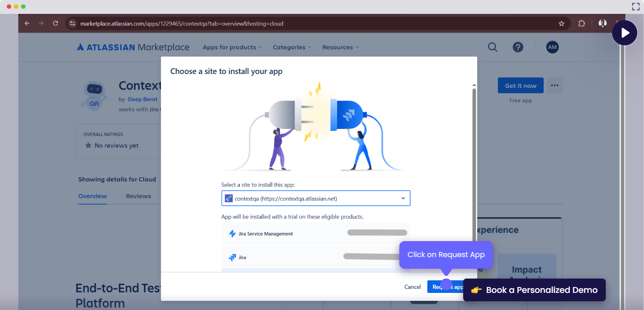Open the Categories dropdown

point(292,47)
